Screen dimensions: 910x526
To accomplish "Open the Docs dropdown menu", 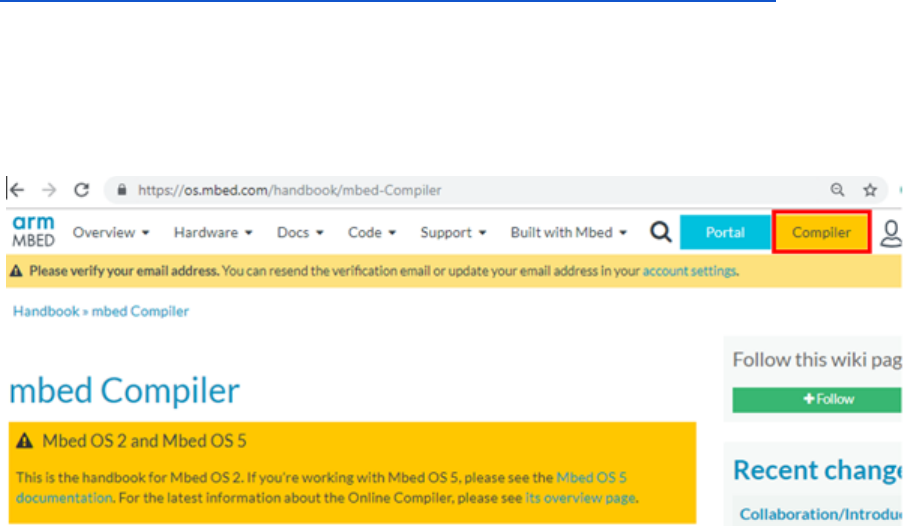I will [300, 232].
